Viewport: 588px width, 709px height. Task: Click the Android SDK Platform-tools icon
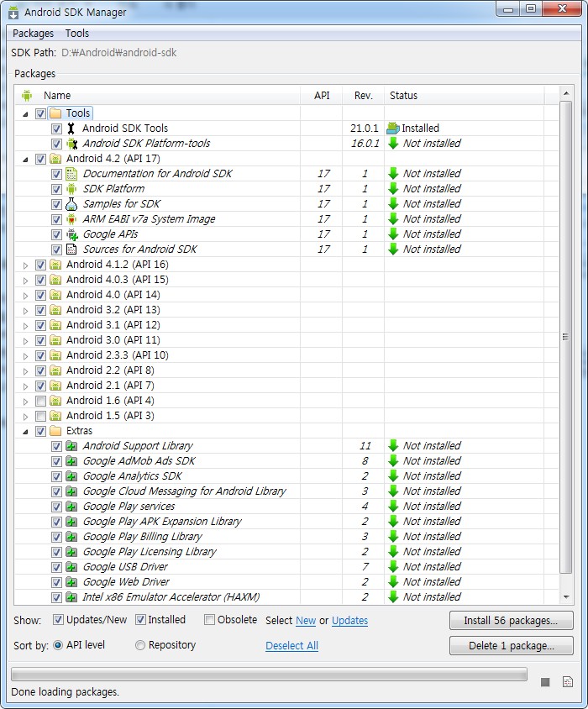click(72, 144)
